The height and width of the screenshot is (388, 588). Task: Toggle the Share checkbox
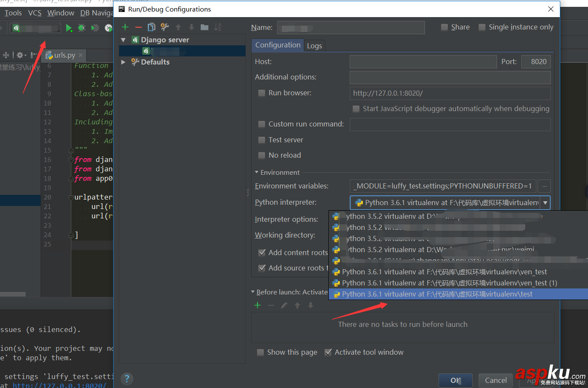tap(445, 27)
